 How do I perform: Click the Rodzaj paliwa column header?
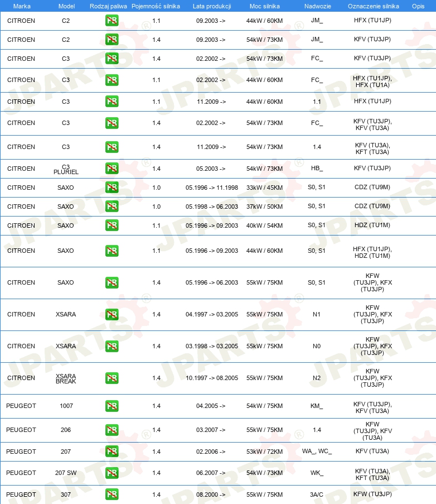pos(108,6)
